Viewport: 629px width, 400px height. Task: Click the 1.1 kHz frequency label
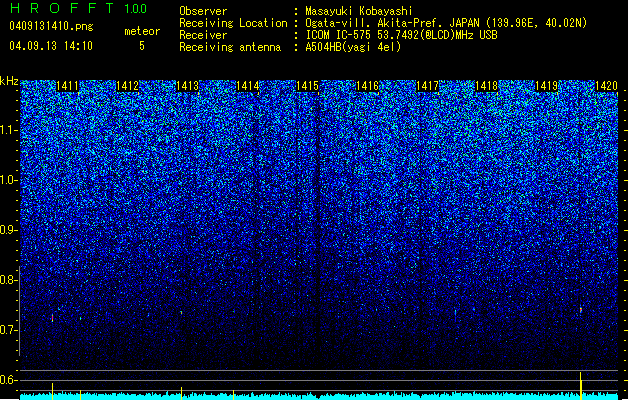click(x=8, y=130)
